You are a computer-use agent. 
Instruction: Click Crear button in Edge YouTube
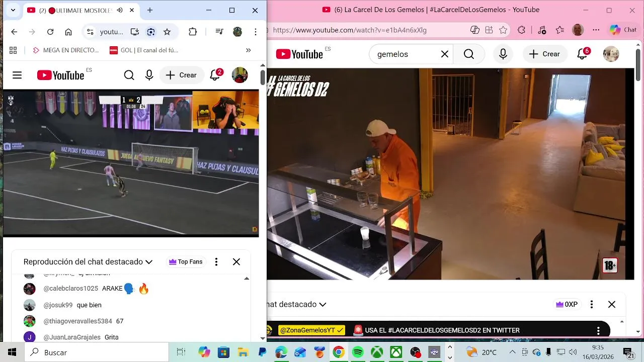coord(544,54)
